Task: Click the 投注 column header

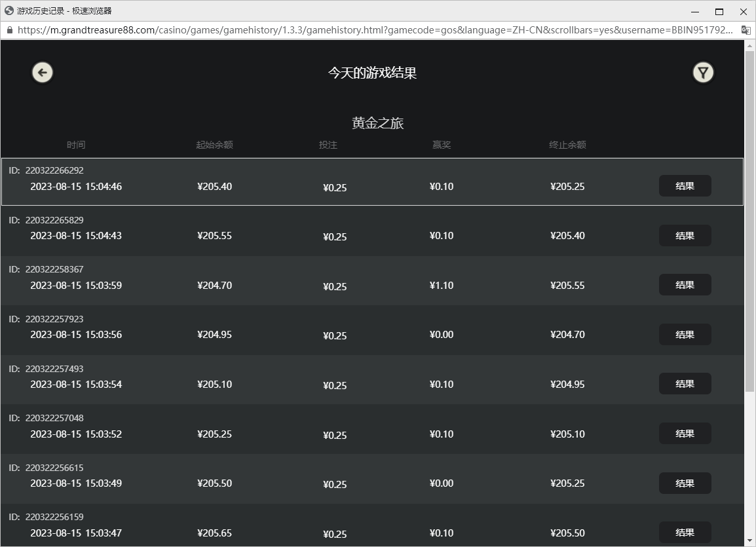Action: 328,145
